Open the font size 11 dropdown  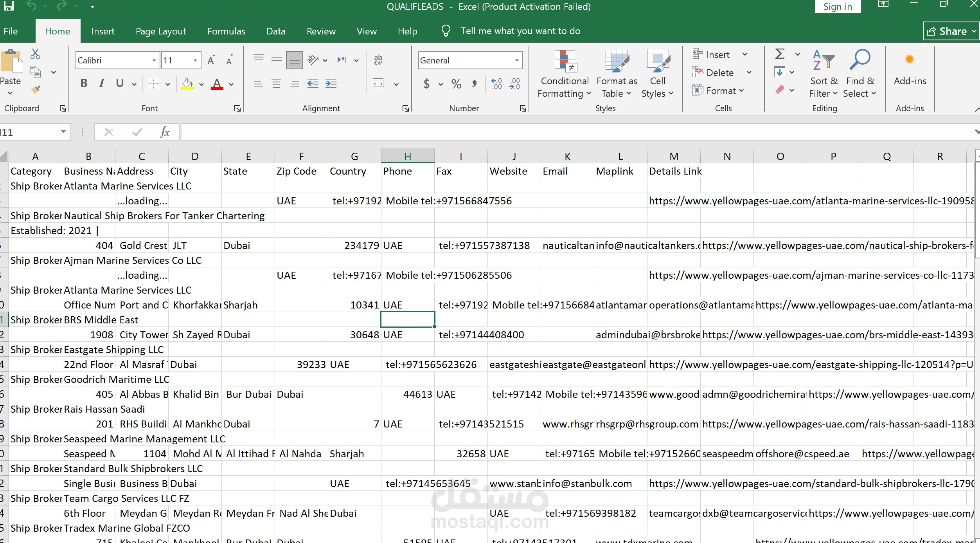tap(195, 60)
